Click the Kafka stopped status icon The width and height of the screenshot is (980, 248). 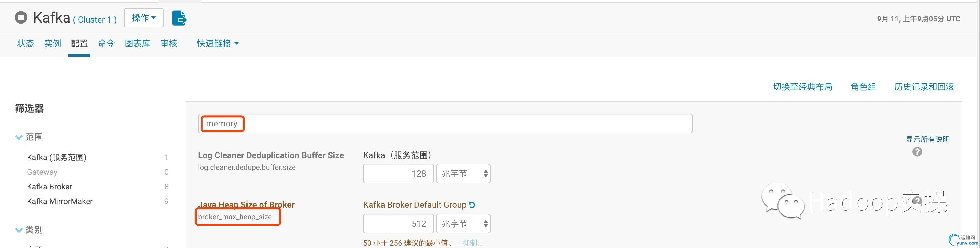[21, 17]
